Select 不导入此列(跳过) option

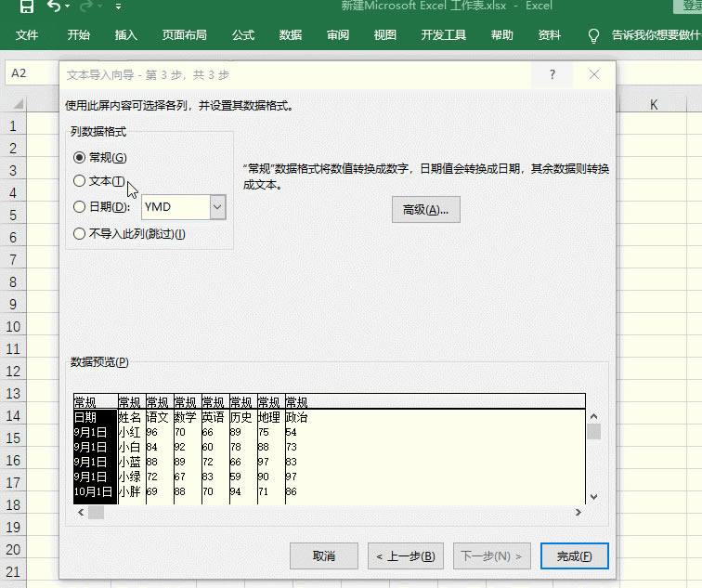80,234
